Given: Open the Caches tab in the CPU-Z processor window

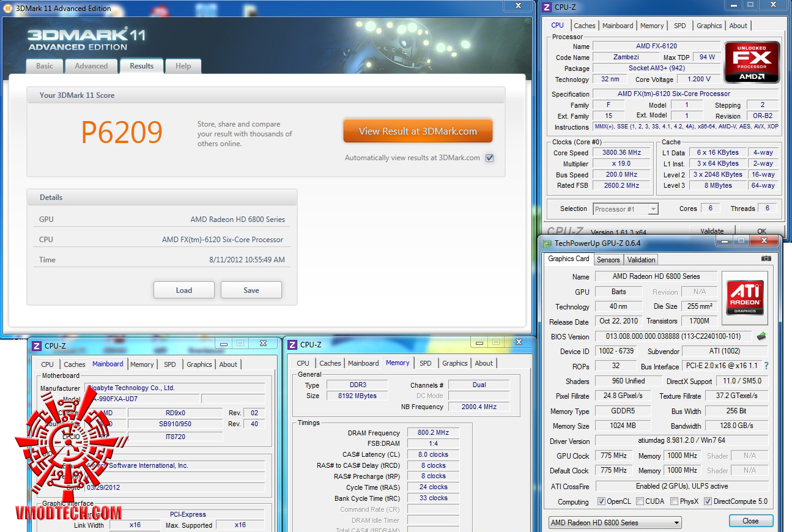Looking at the screenshot, I should [584, 26].
